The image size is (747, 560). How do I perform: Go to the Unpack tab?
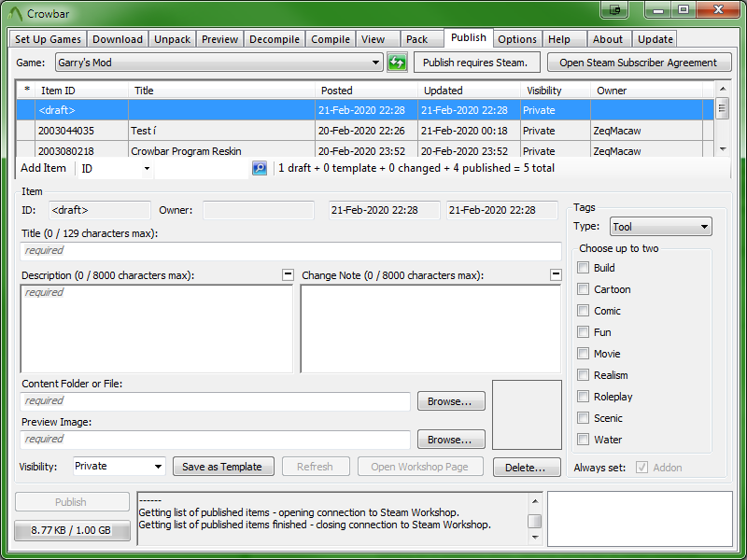[172, 39]
